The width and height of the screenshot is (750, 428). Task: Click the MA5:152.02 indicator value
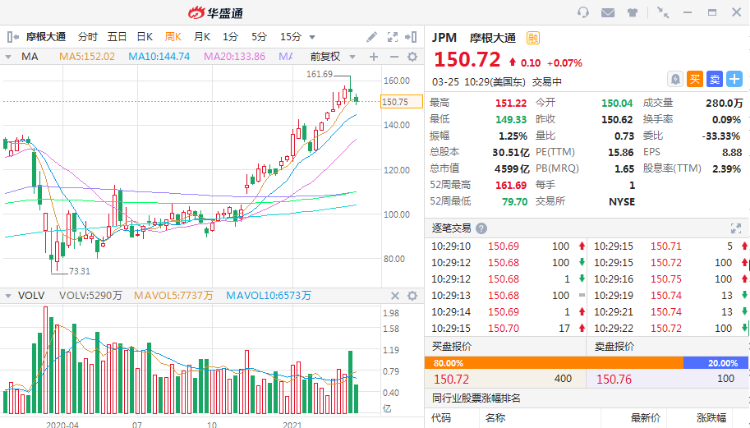pyautogui.click(x=87, y=57)
